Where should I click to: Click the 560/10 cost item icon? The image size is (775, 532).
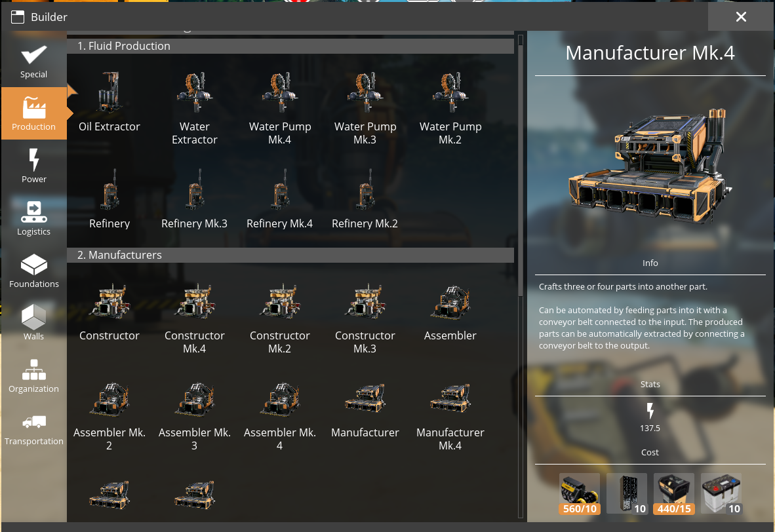click(579, 493)
